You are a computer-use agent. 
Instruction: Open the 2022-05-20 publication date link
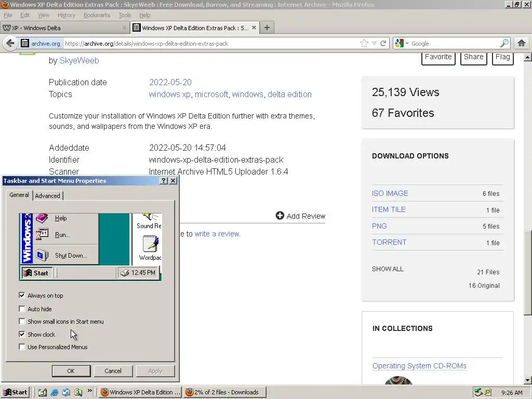click(170, 82)
